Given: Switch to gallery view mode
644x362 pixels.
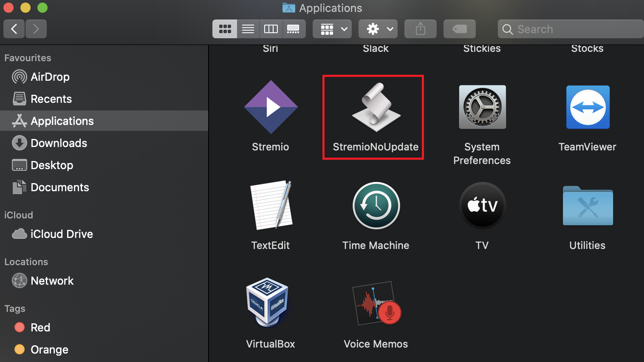Looking at the screenshot, I should click(294, 29).
